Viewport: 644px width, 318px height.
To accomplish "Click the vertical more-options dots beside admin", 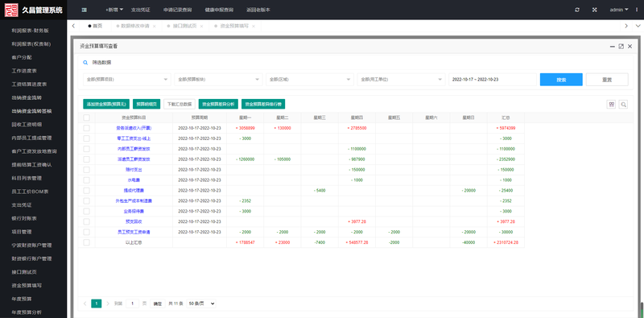I will coord(637,10).
